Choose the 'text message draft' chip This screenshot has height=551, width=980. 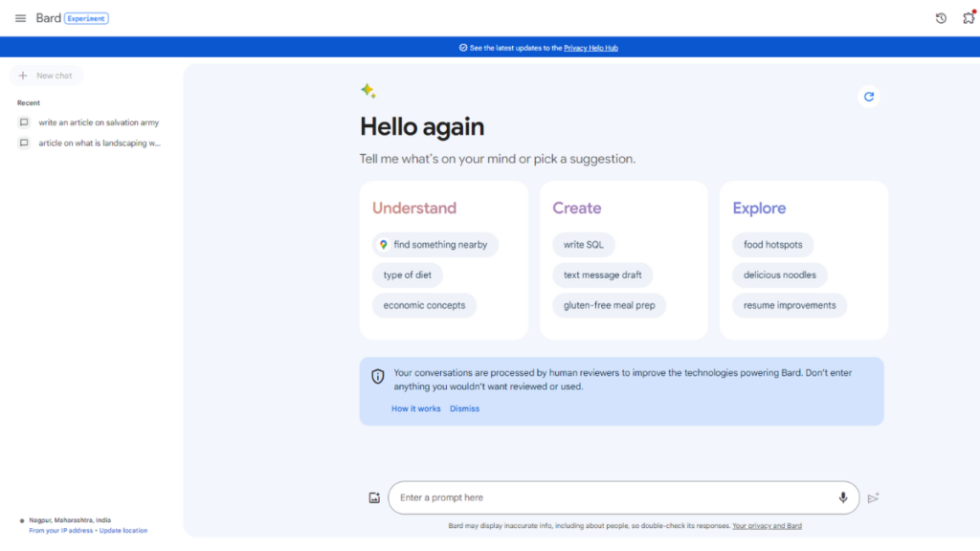(603, 275)
